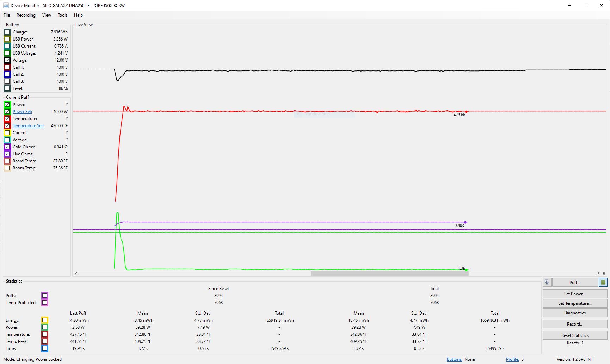Click the graph scroll left arrow
This screenshot has height=364, width=610.
[x=76, y=273]
